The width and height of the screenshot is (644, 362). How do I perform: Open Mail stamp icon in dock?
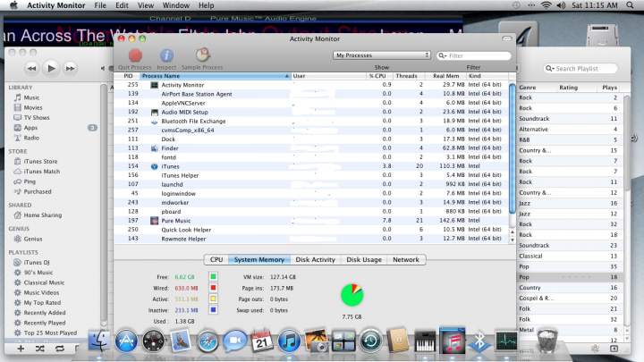tap(181, 341)
